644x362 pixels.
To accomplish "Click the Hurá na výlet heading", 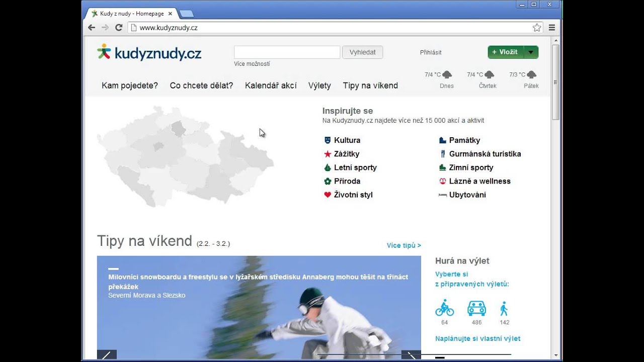I will click(x=462, y=260).
